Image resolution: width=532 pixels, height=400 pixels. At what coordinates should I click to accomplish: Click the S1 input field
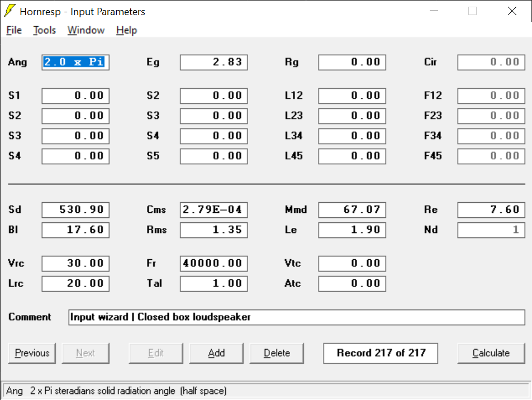[x=75, y=96]
